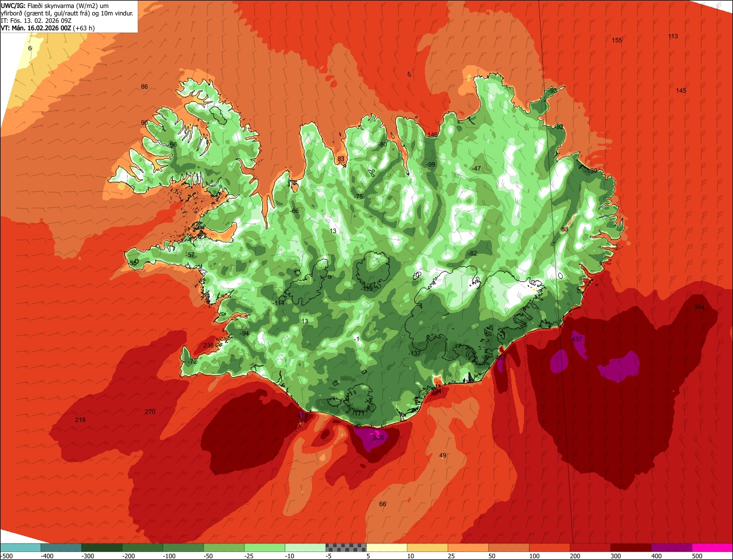Click the legend swatch between 100 and 200
733x560 pixels.
(549, 547)
